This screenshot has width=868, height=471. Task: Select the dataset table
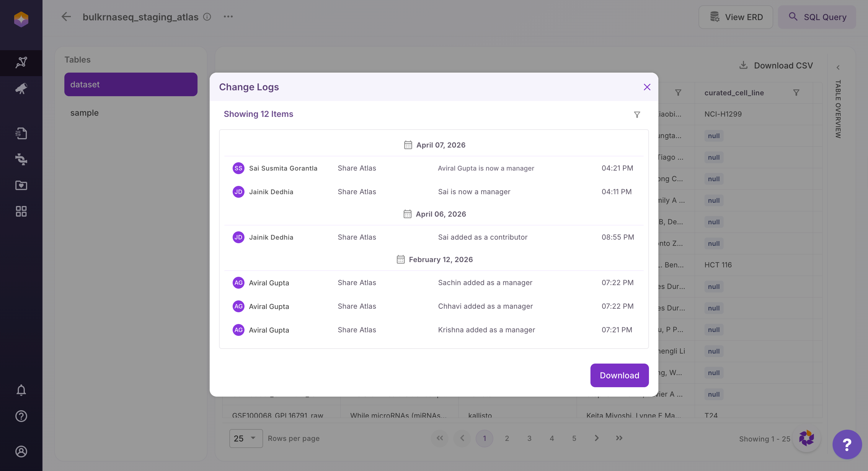(130, 84)
